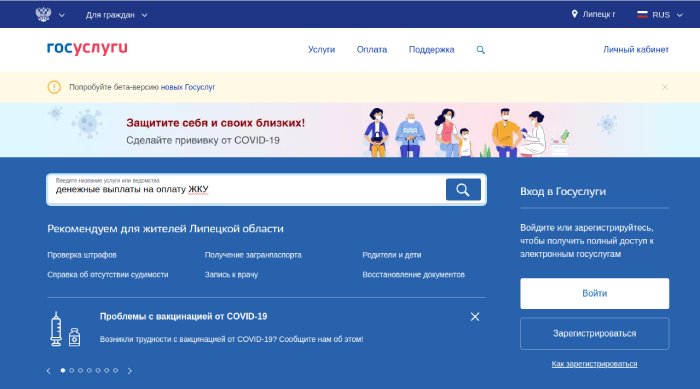This screenshot has height=389, width=700.
Task: Click the 'Войти' button
Action: [x=595, y=293]
